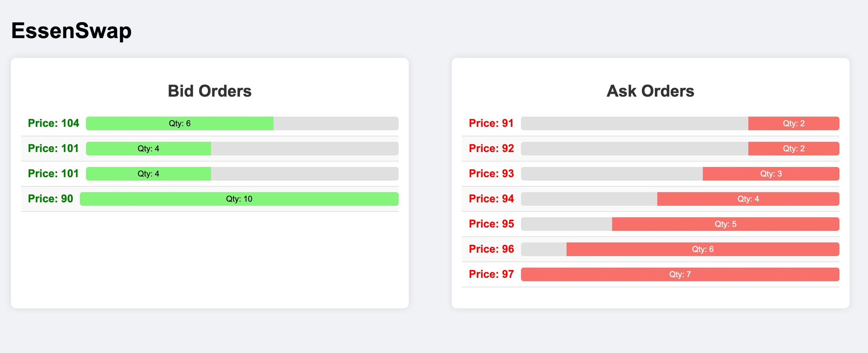868x353 pixels.
Task: Click the EssenSwap page title
Action: tap(71, 31)
